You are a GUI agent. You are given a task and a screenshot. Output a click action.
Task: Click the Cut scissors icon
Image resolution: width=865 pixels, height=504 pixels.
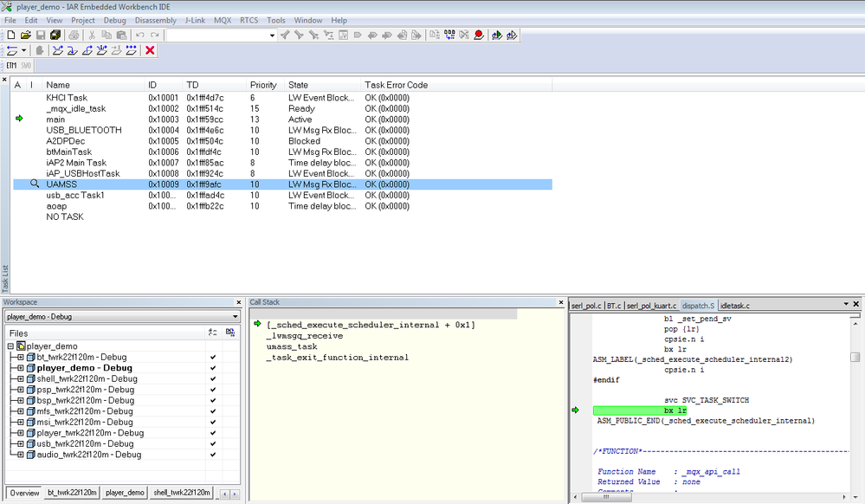pos(92,36)
